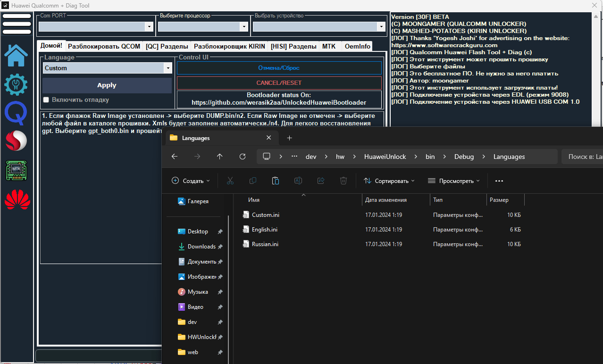
Task: Expand the chevron after HuaweiUnlock in breadcrumb
Action: (416, 157)
